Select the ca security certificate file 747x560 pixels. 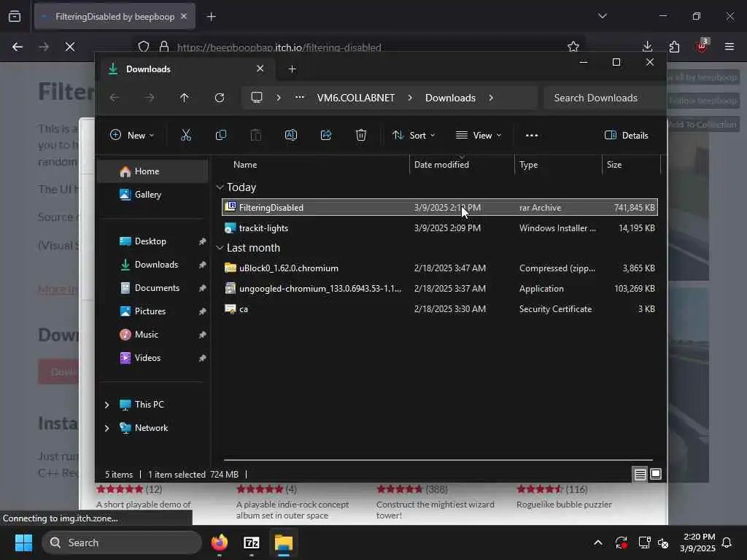(x=440, y=309)
